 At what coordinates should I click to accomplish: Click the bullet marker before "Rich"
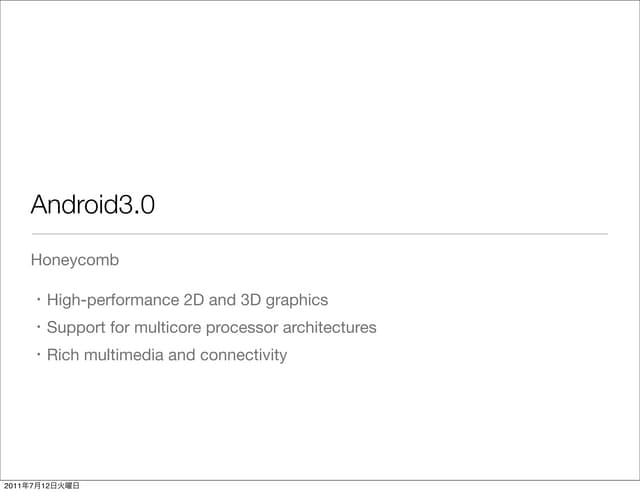[36, 355]
